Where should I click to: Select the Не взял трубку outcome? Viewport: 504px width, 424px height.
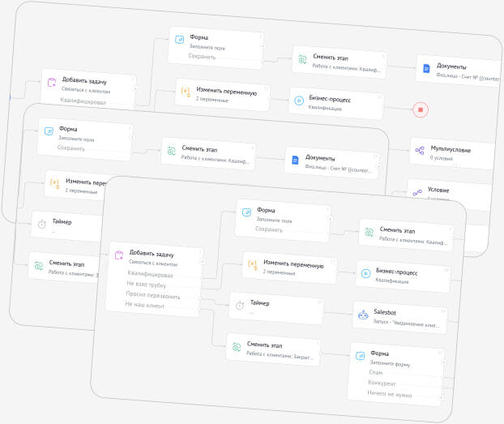point(146,285)
